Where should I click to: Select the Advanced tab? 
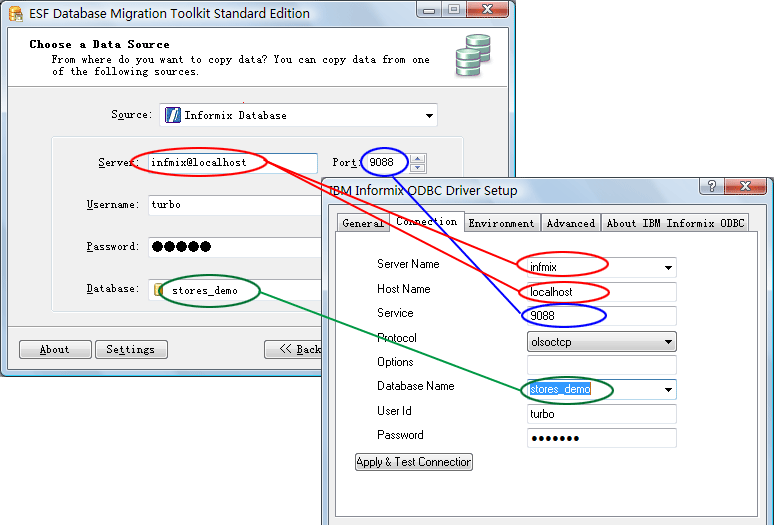[x=571, y=223]
